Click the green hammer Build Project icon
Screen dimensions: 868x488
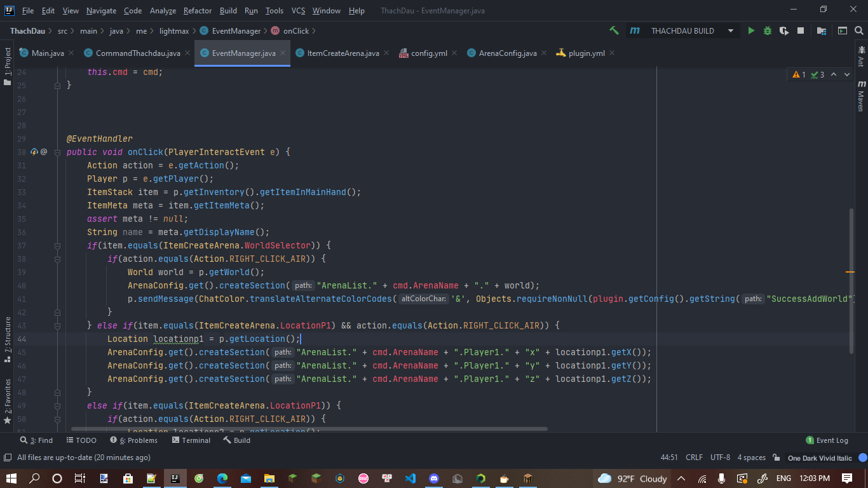pos(614,30)
